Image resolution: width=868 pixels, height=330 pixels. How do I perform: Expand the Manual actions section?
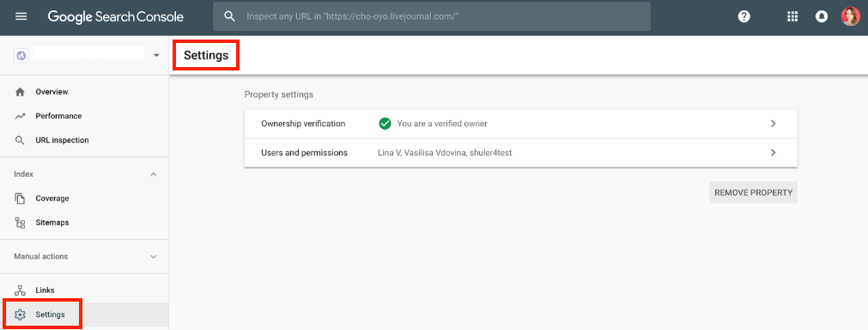coord(154,257)
